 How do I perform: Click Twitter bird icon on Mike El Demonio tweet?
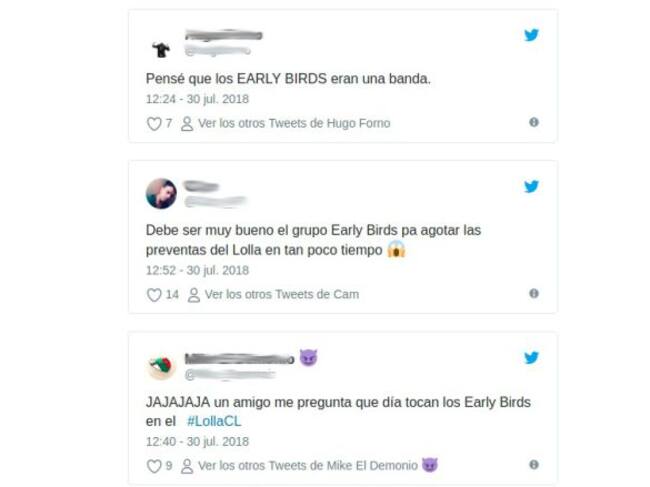click(531, 358)
